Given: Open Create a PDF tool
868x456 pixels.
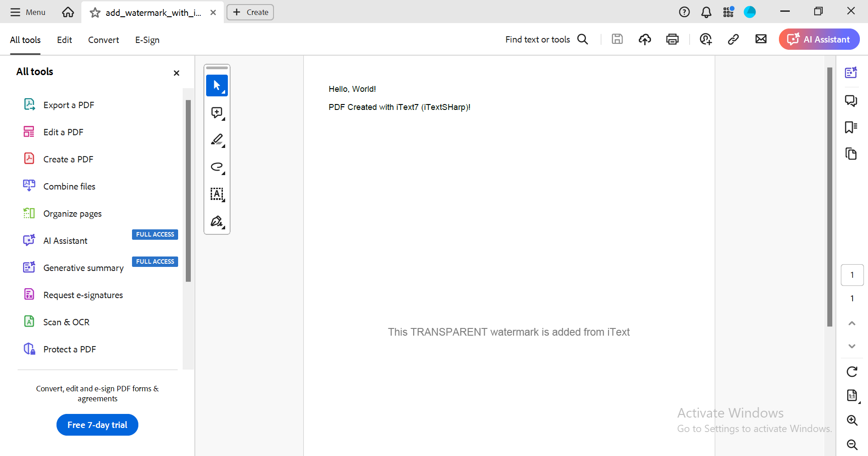Looking at the screenshot, I should (x=58, y=159).
